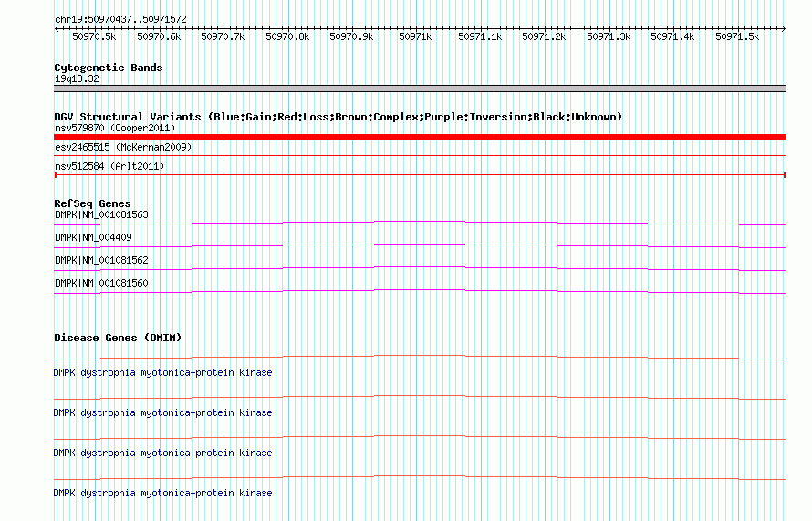Click the 50970.7k ruler tick label
This screenshot has width=812, height=521.
coord(223,36)
